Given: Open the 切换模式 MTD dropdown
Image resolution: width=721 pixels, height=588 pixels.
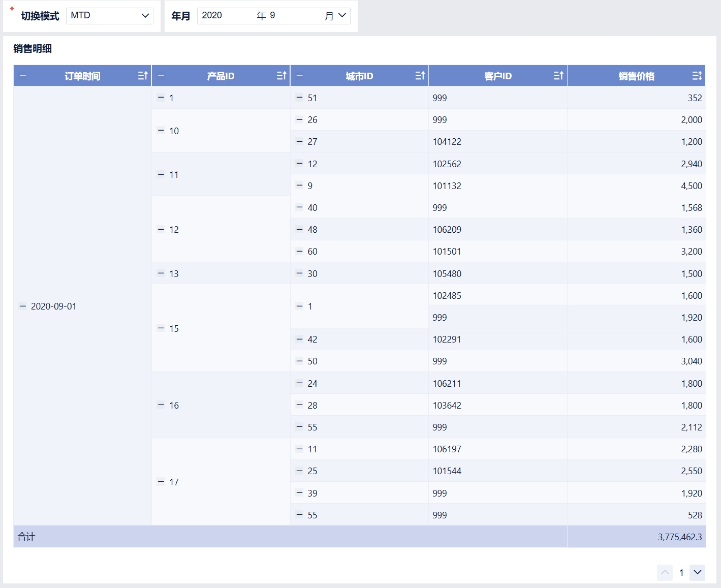Looking at the screenshot, I should [x=110, y=16].
